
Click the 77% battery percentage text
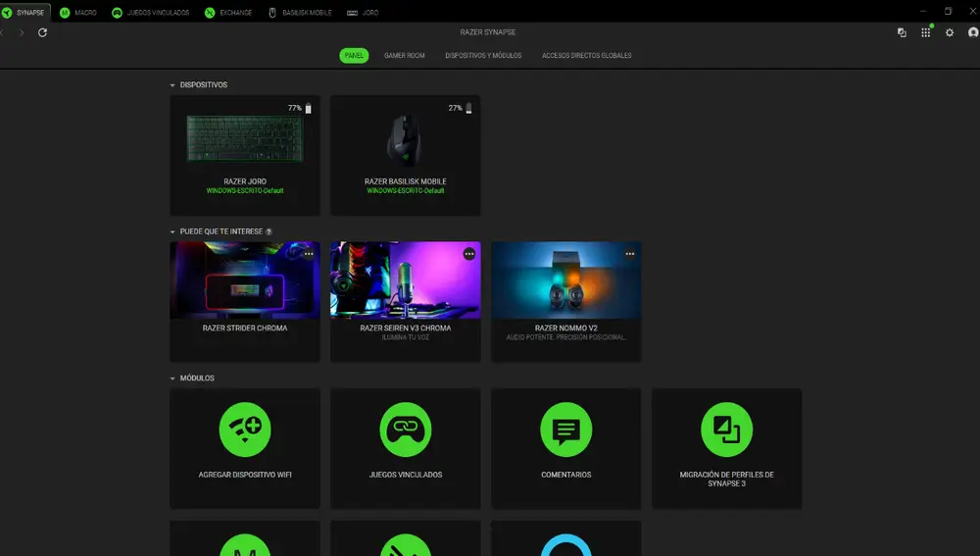tap(294, 108)
